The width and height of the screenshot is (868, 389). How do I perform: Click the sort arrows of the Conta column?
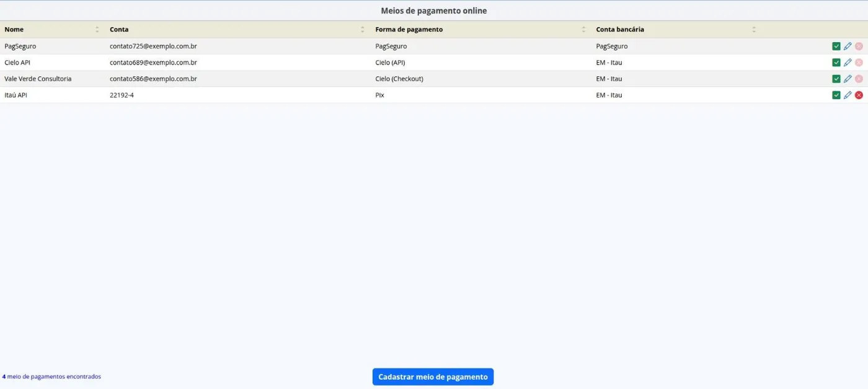pyautogui.click(x=363, y=29)
